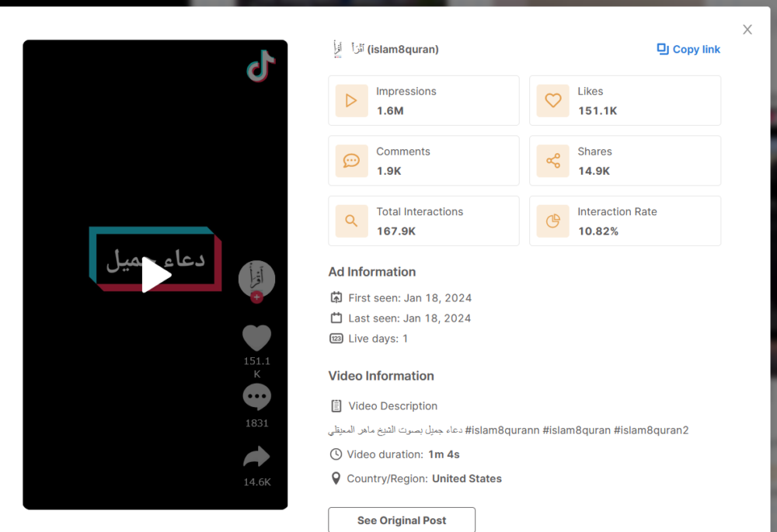Click the Comments stat bubble icon

(351, 161)
